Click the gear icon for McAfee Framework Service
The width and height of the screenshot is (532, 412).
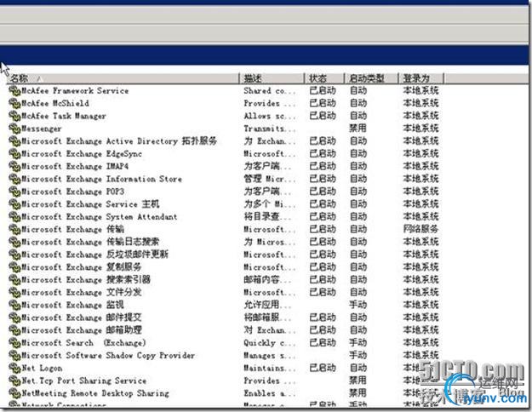[x=14, y=90]
